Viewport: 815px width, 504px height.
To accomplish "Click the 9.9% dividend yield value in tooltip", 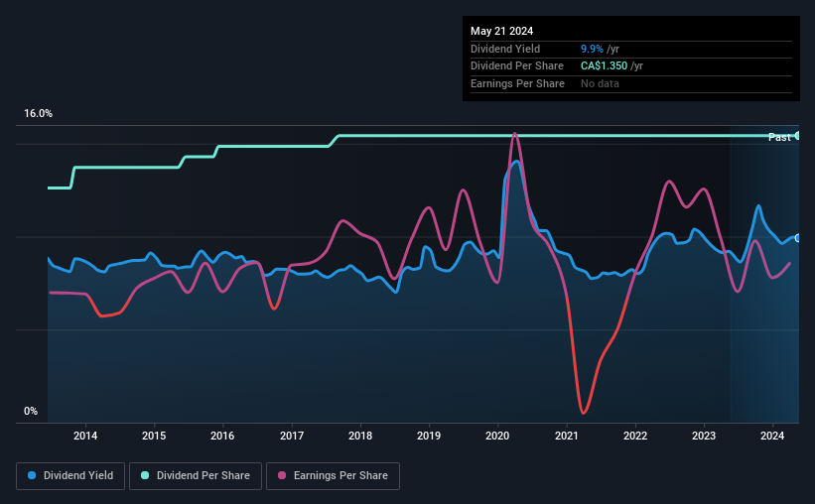I will pyautogui.click(x=592, y=49).
